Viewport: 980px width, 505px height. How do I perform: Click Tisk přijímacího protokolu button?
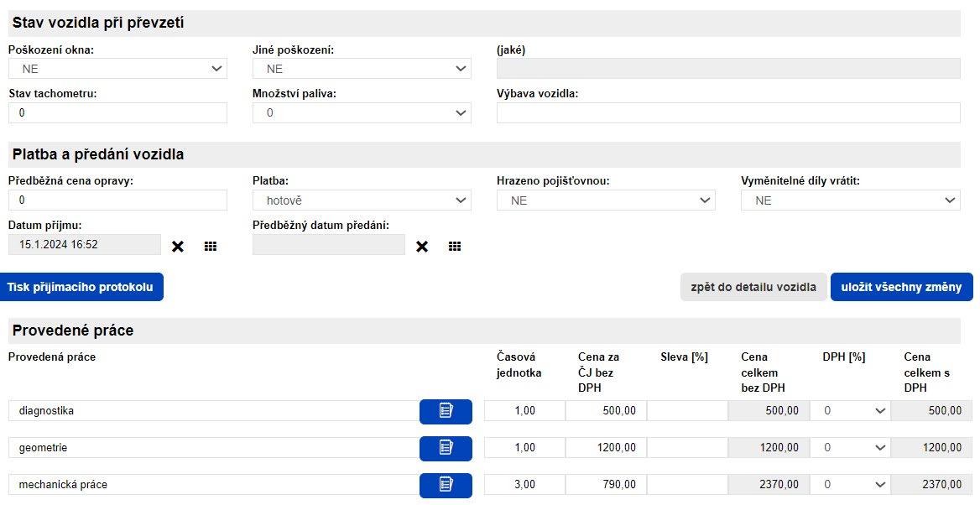pos(81,287)
